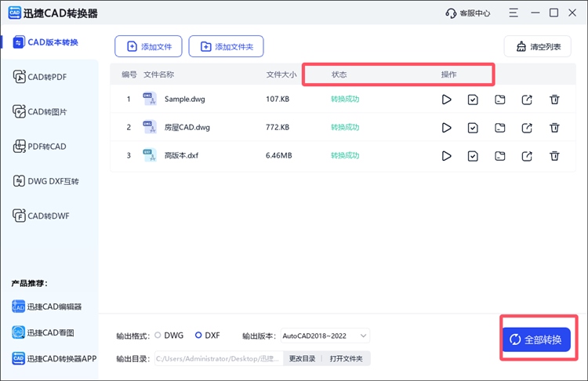Remove Sample.dwg with its trash icon
588x381 pixels.
click(x=554, y=100)
